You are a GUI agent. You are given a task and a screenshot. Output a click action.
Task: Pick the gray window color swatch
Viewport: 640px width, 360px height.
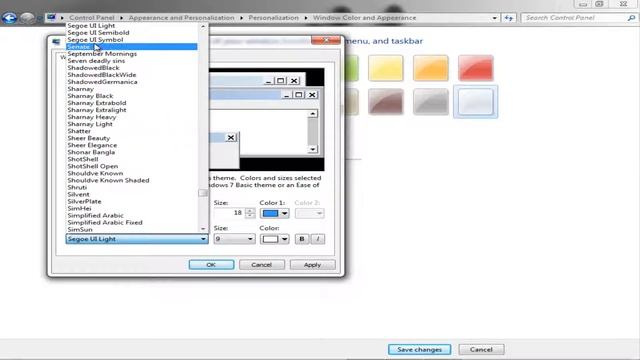pyautogui.click(x=431, y=102)
